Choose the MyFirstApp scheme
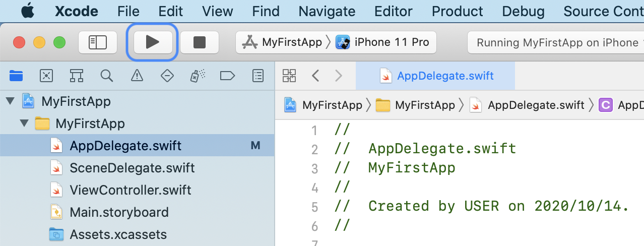The width and height of the screenshot is (644, 246). [x=282, y=42]
